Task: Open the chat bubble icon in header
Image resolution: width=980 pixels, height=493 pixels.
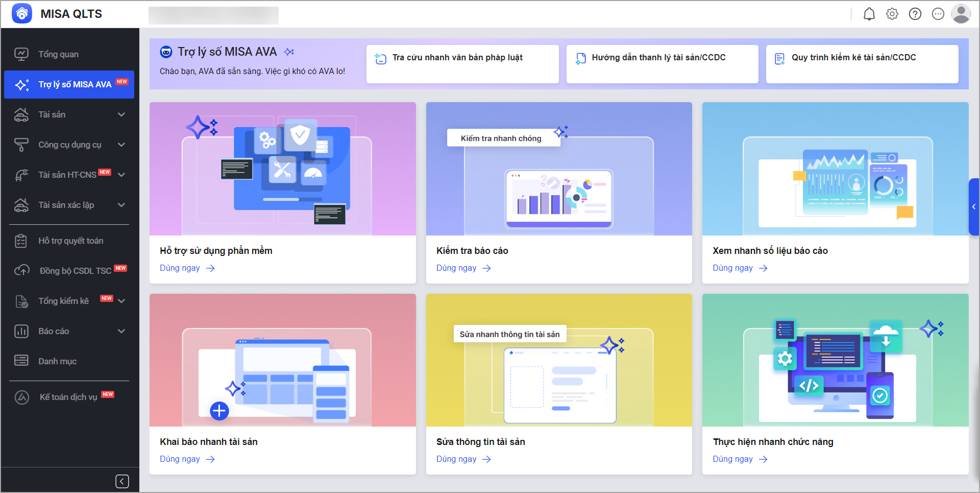Action: [938, 14]
